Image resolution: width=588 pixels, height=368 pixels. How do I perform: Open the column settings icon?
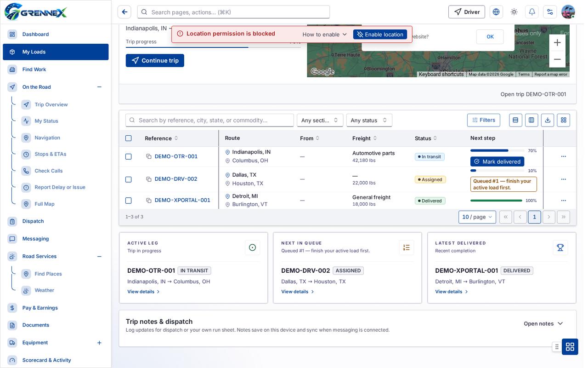531,120
